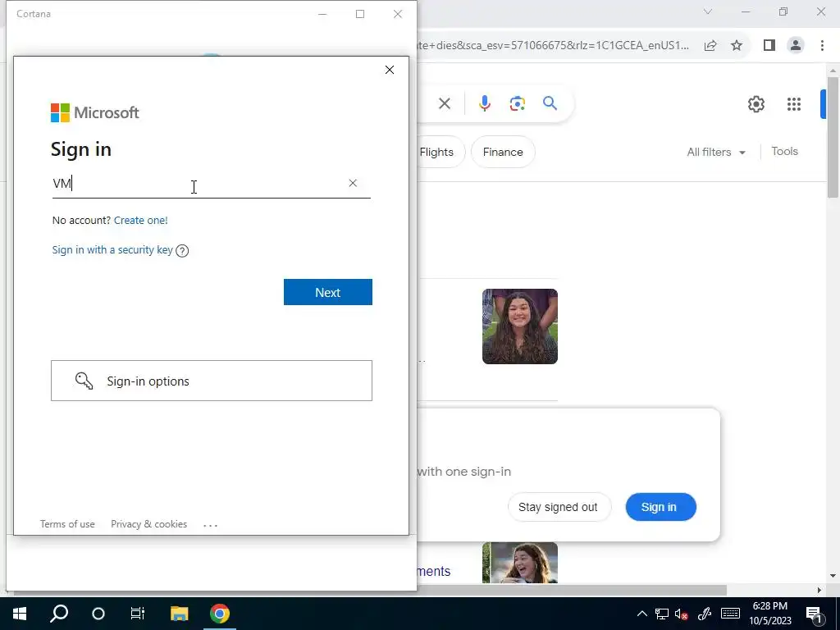Image resolution: width=840 pixels, height=630 pixels.
Task: Open the Tools option in Google
Action: click(x=785, y=152)
